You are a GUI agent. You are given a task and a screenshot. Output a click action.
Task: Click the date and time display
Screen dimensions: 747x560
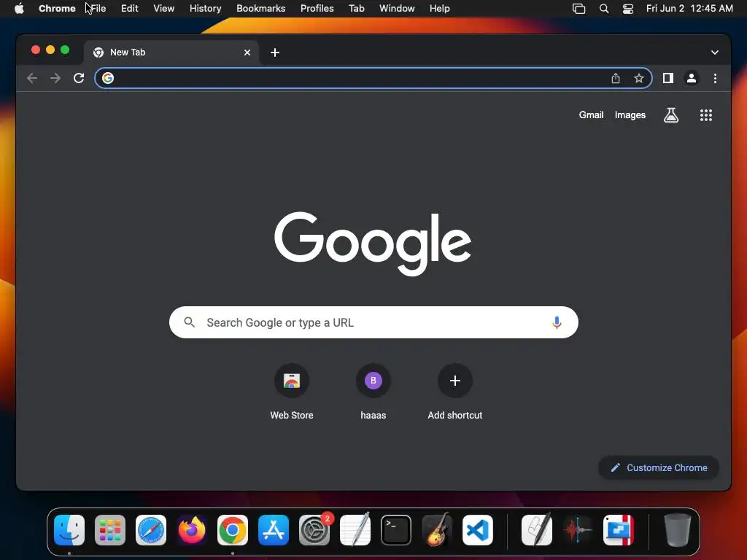coord(689,8)
